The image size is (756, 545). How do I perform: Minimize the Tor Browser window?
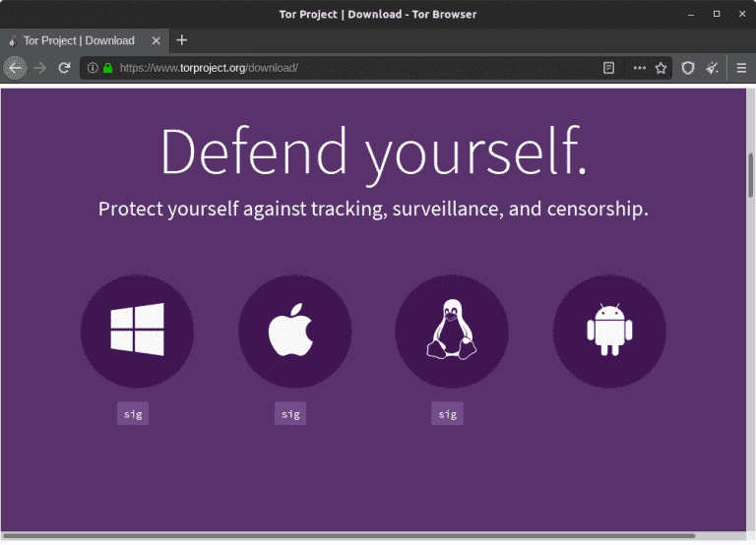(691, 14)
